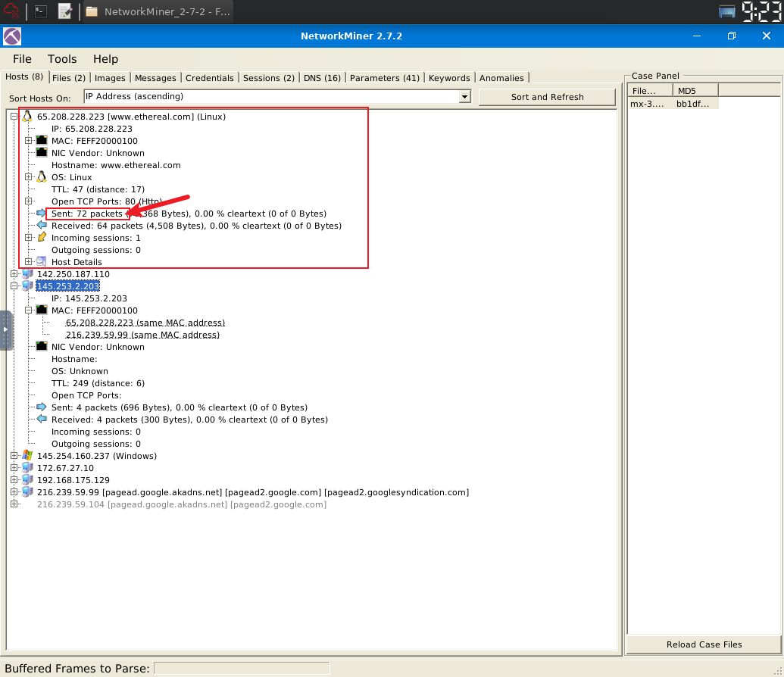The image size is (784, 677).
Task: Click the screen icon beside the clock
Action: (727, 11)
